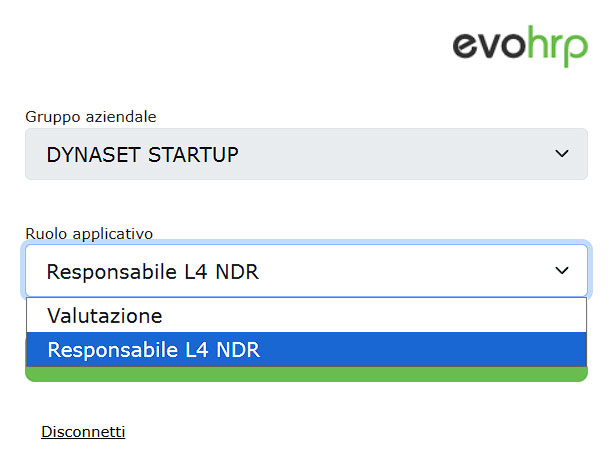
Task: Click empty area inside Gruppo aziendale field
Action: 400,155
